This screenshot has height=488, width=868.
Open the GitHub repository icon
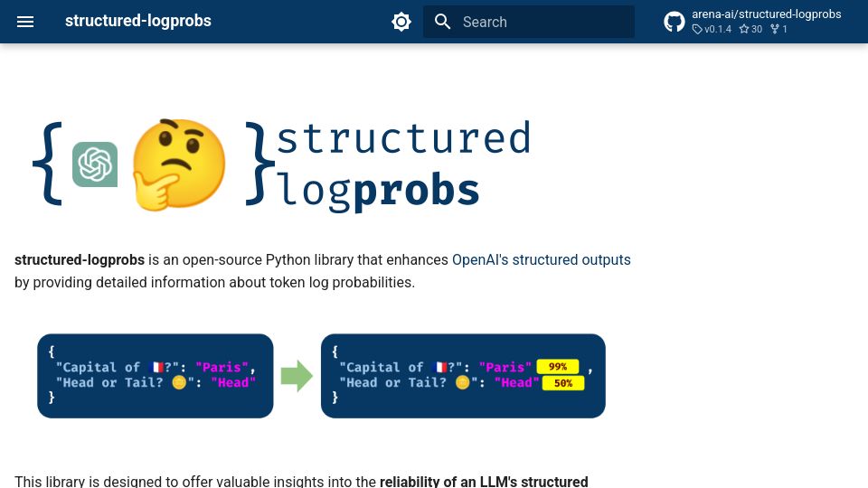tap(675, 22)
